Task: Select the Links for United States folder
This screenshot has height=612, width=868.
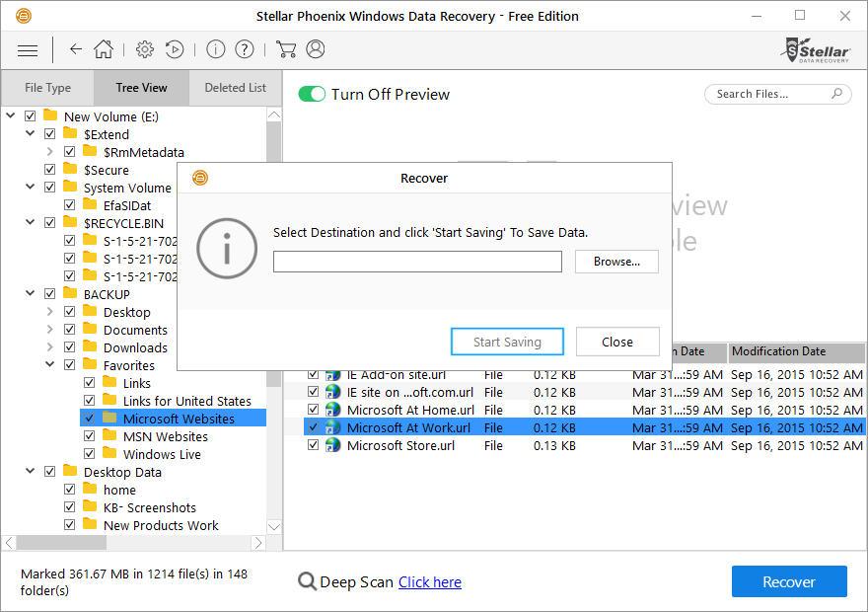Action: click(186, 401)
